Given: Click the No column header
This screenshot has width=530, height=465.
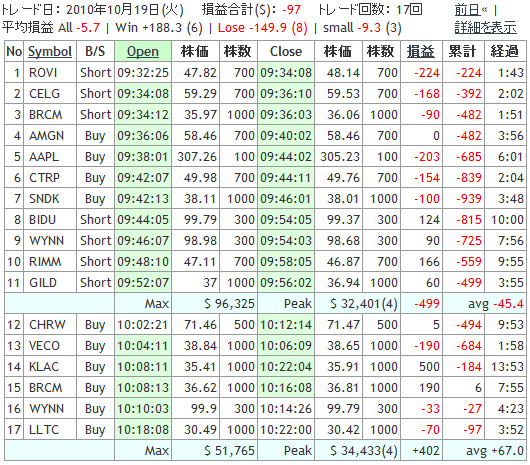Looking at the screenshot, I should coord(14,51).
